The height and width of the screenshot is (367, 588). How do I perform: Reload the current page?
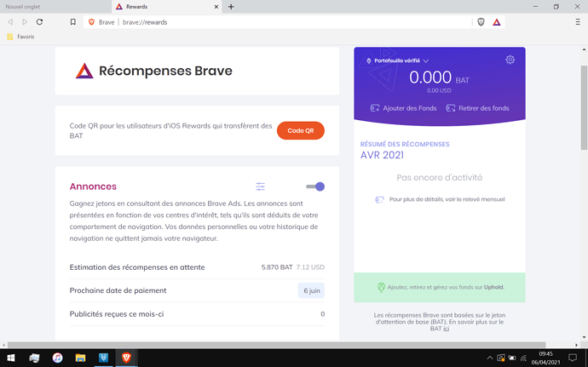39,22
